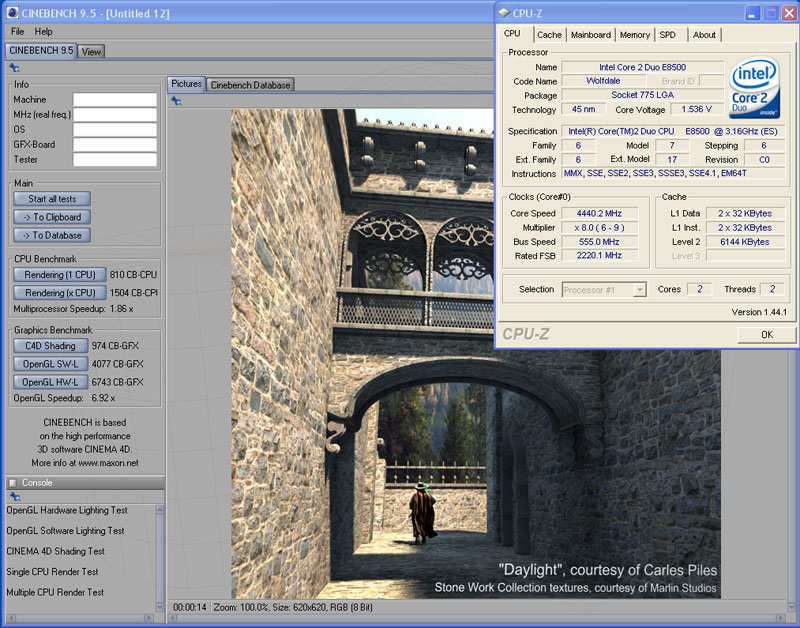The height and width of the screenshot is (628, 800).
Task: Click the Core Voltage value 1.536 V
Action: pyautogui.click(x=696, y=109)
